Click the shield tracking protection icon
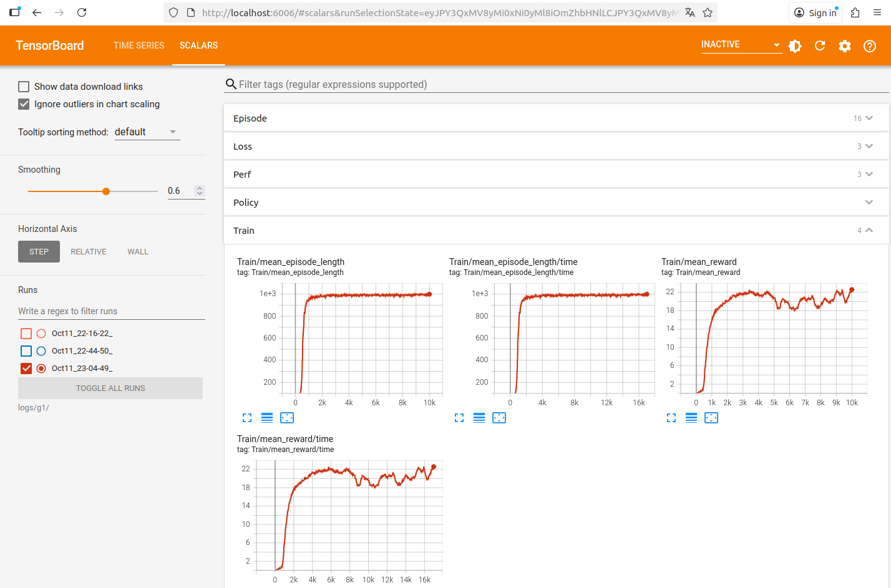The width and height of the screenshot is (891, 588). pos(173,12)
